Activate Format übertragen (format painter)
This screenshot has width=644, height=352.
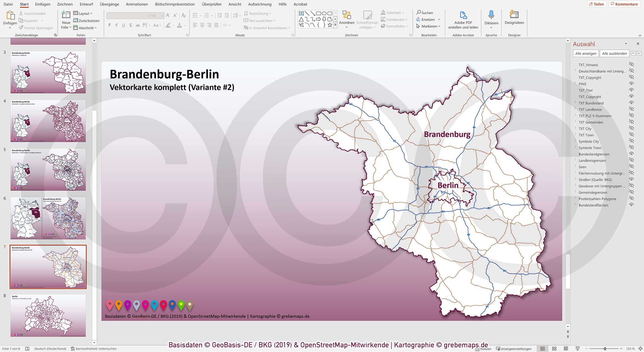(x=36, y=28)
